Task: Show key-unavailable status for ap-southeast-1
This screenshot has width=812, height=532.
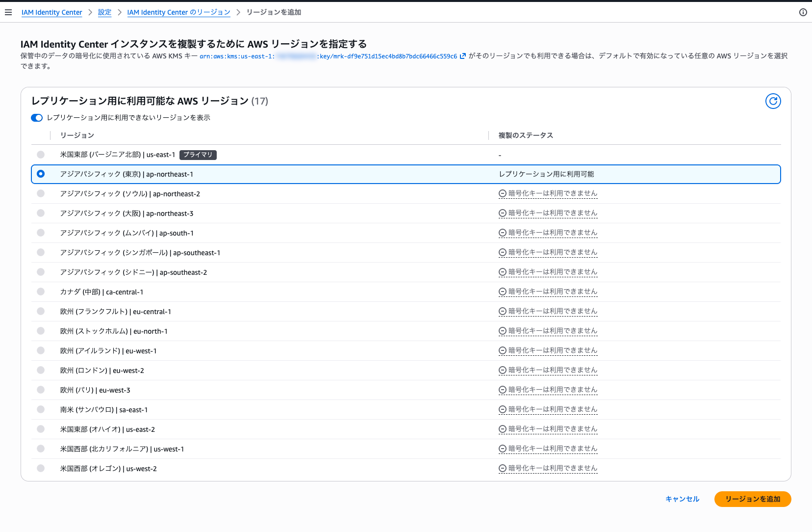Action: 548,253
